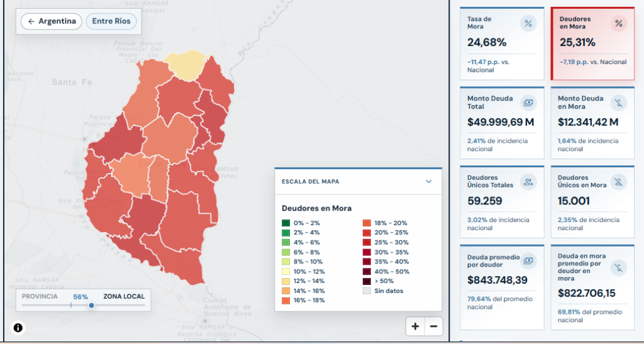Go back to Argentina map view
The image size is (644, 344).
pos(52,21)
